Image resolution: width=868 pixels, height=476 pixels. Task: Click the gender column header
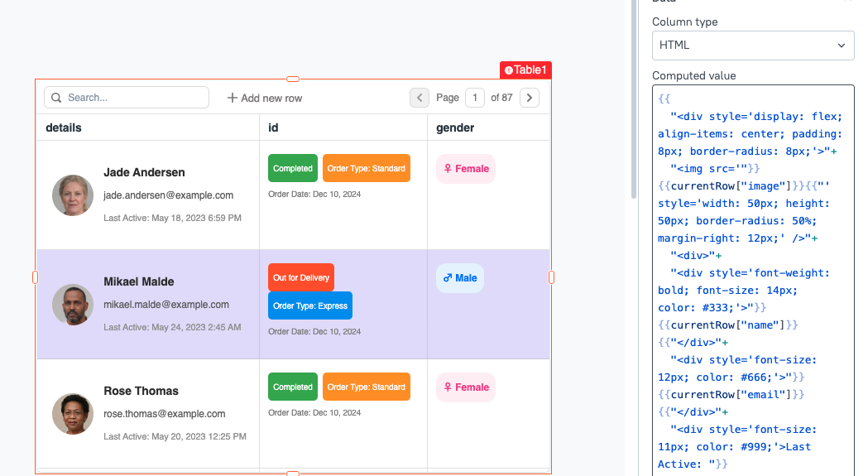click(455, 127)
